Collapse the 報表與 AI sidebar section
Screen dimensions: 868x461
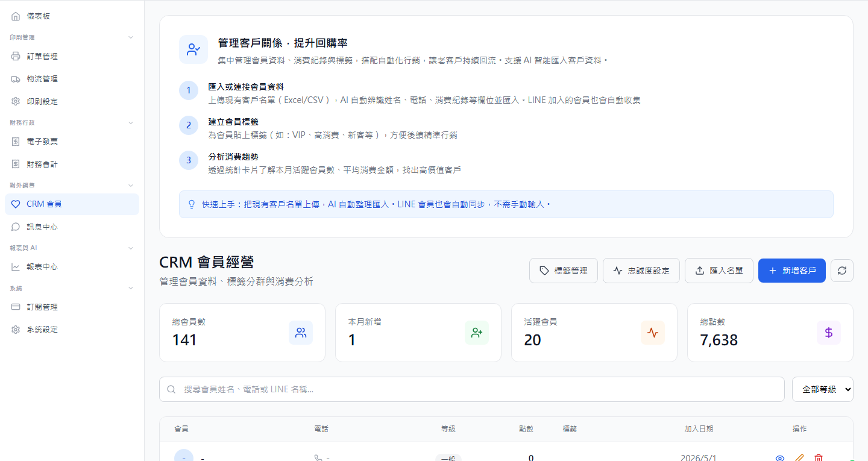point(131,248)
